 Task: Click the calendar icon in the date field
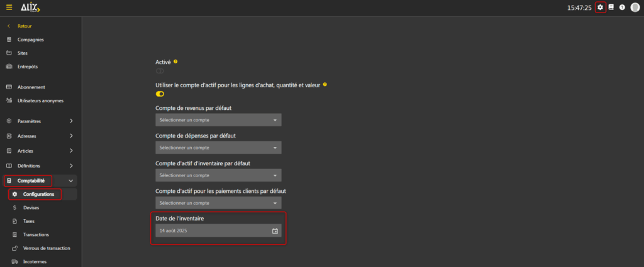pos(275,231)
